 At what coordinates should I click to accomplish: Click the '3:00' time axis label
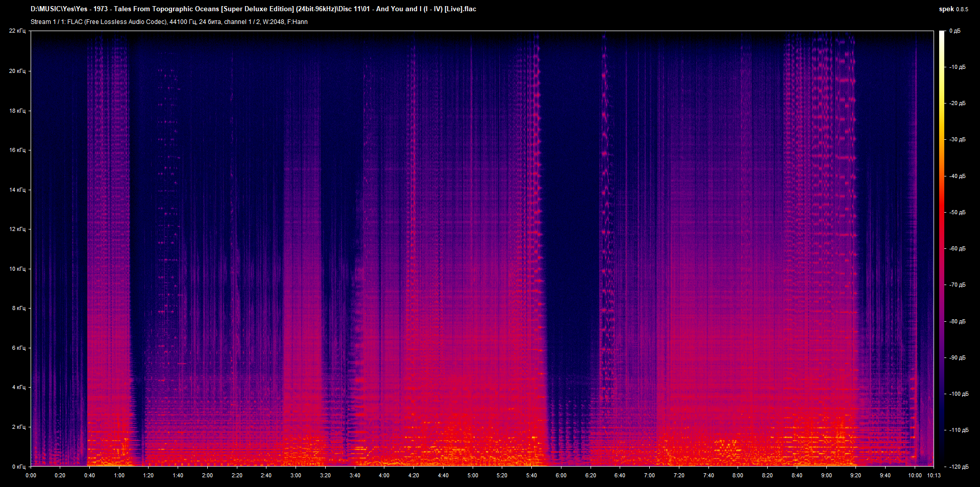click(296, 475)
